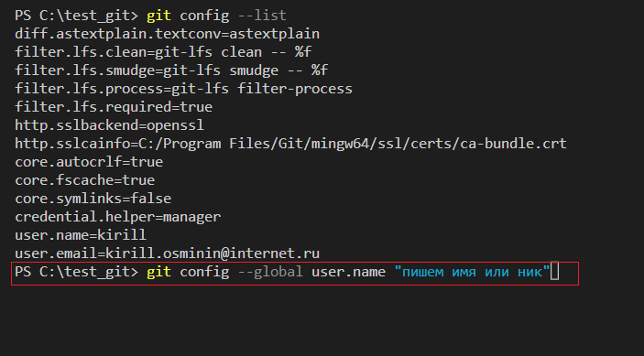Image resolution: width=644 pixels, height=356 pixels.
Task: Click the filter.lfs.clean output line
Action: click(163, 52)
